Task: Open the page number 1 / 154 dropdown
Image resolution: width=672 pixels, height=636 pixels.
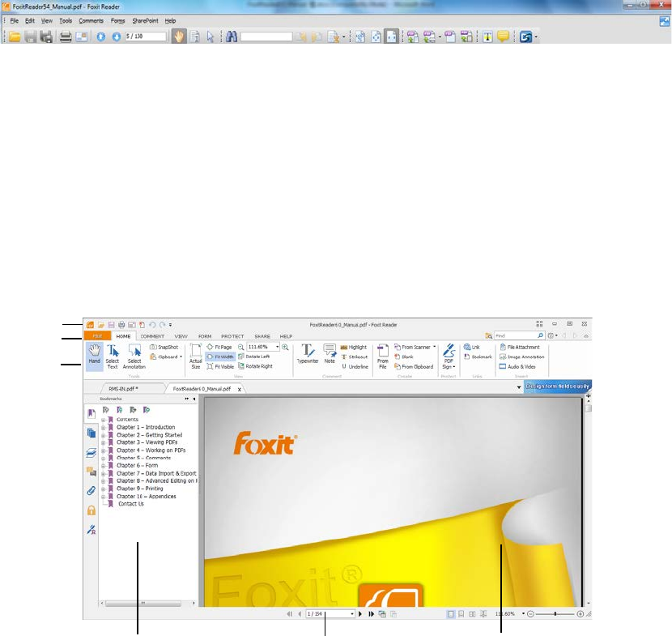Action: pos(352,614)
